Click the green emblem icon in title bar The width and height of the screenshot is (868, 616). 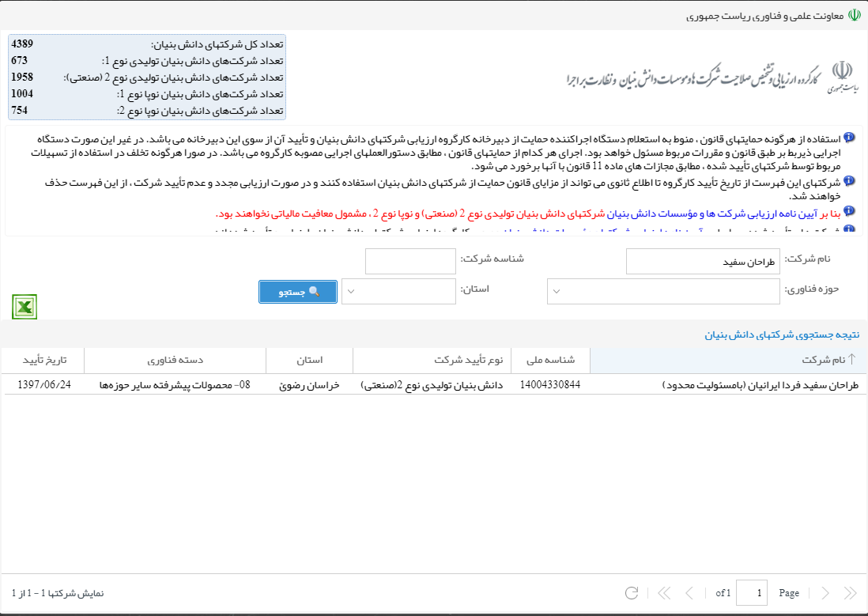point(855,15)
